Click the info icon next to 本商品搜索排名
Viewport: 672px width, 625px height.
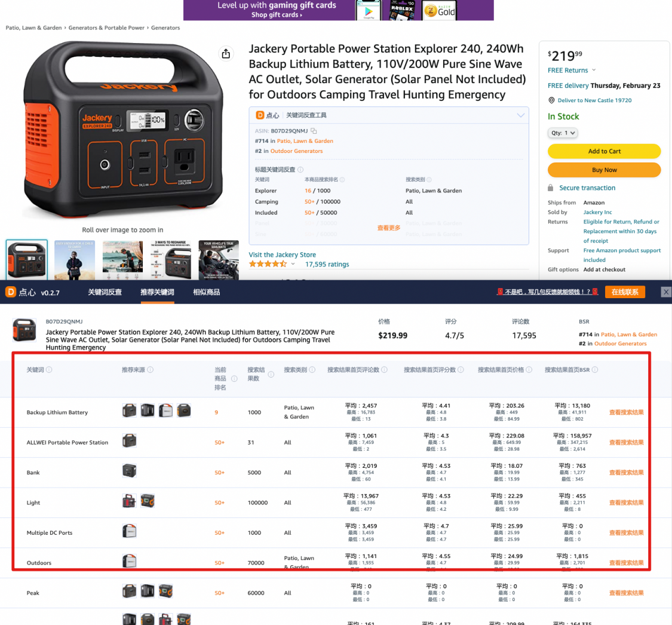(x=342, y=180)
